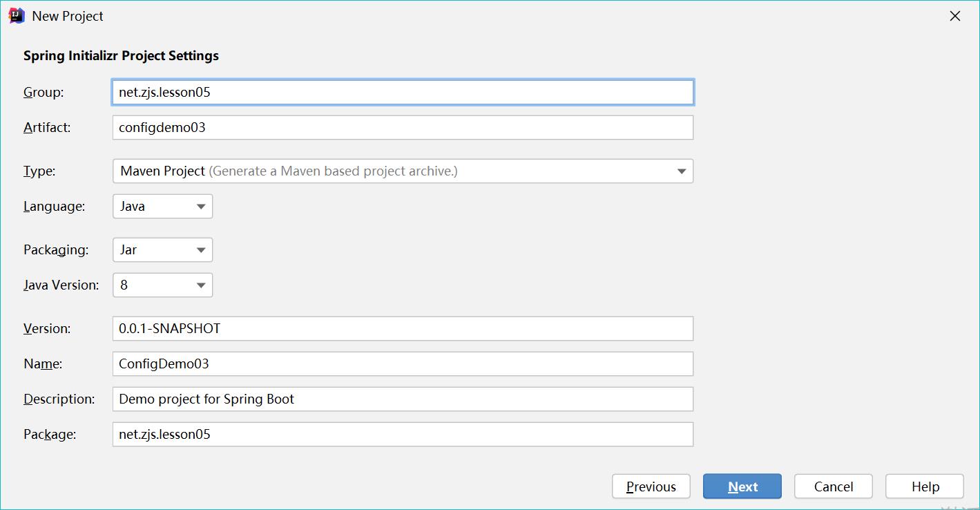Close the New Project dialog
Image resolution: width=980 pixels, height=510 pixels.
click(955, 16)
